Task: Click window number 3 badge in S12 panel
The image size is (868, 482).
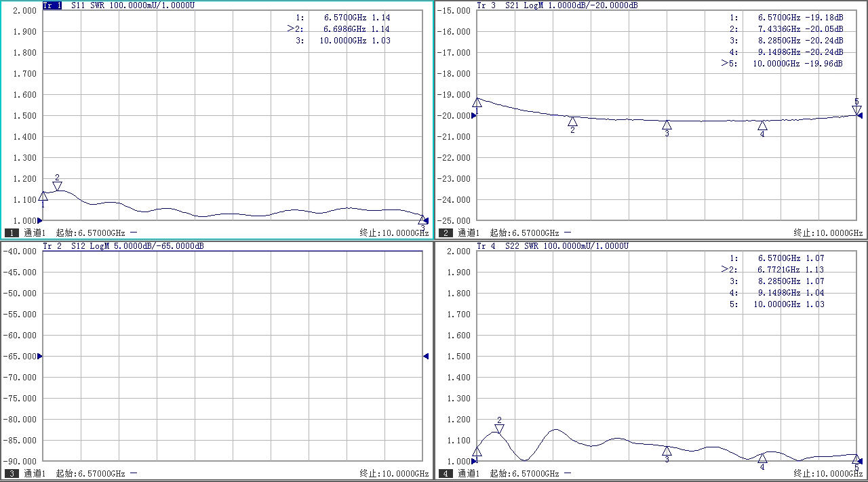Action: pyautogui.click(x=12, y=473)
